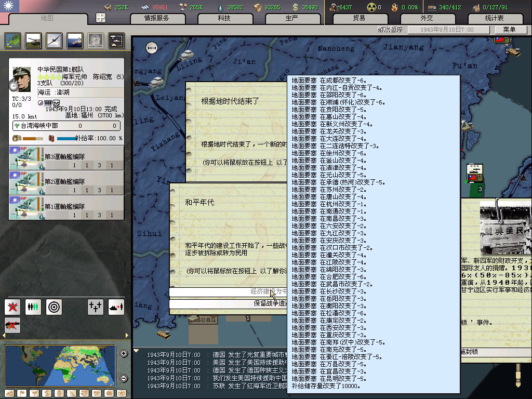The image size is (532, 399).
Task: Expand the event log with the arrow
Action: click(x=136, y=351)
